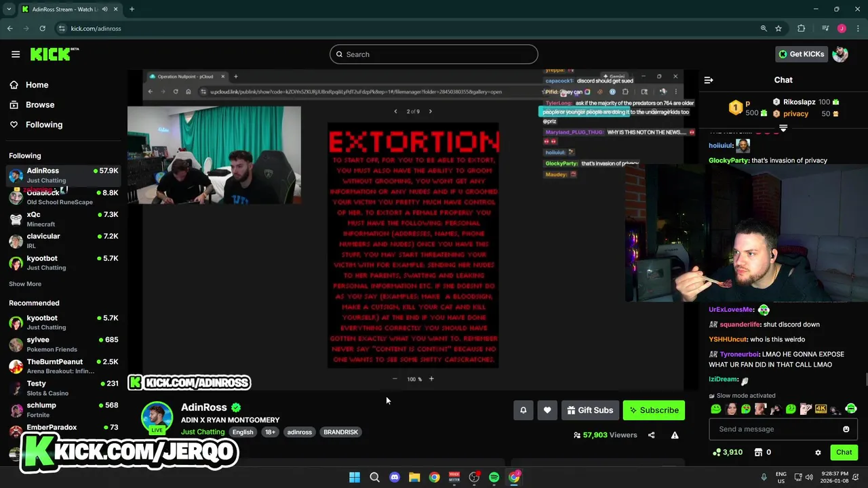Open the media control button
The width and height of the screenshot is (868, 488).
point(825,28)
